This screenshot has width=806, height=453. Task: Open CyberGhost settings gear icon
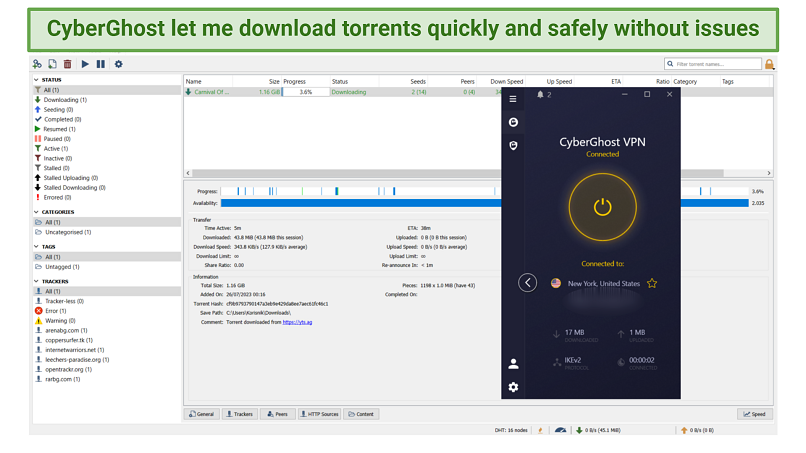513,387
